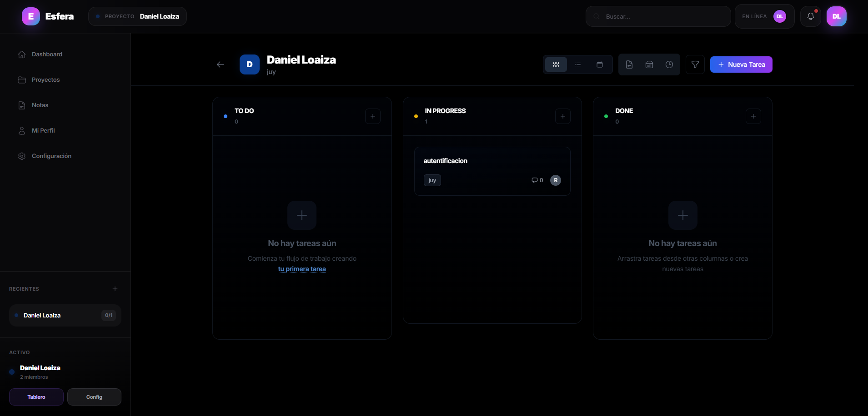Image resolution: width=868 pixels, height=416 pixels.
Task: Switch to calendar view in the toolbar
Action: (x=600, y=64)
